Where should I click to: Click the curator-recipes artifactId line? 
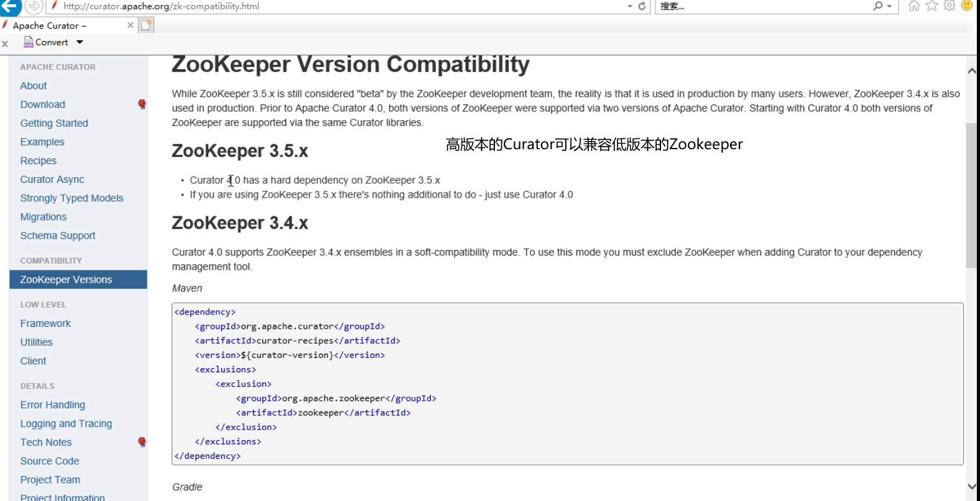click(x=298, y=341)
